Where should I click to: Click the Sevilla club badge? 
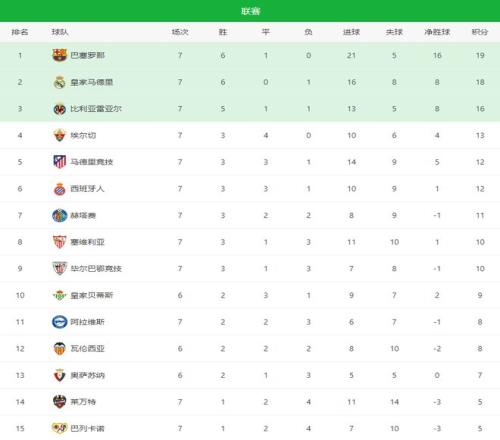(60, 242)
